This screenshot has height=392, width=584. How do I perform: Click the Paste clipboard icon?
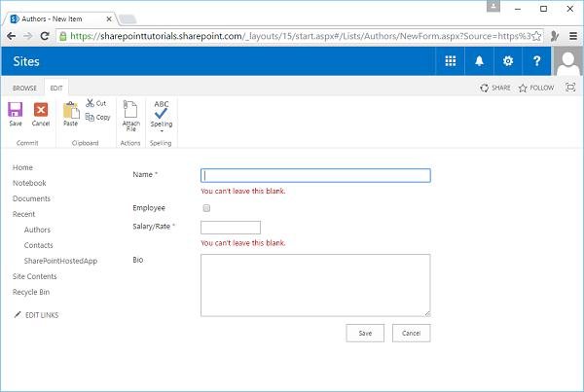point(70,110)
